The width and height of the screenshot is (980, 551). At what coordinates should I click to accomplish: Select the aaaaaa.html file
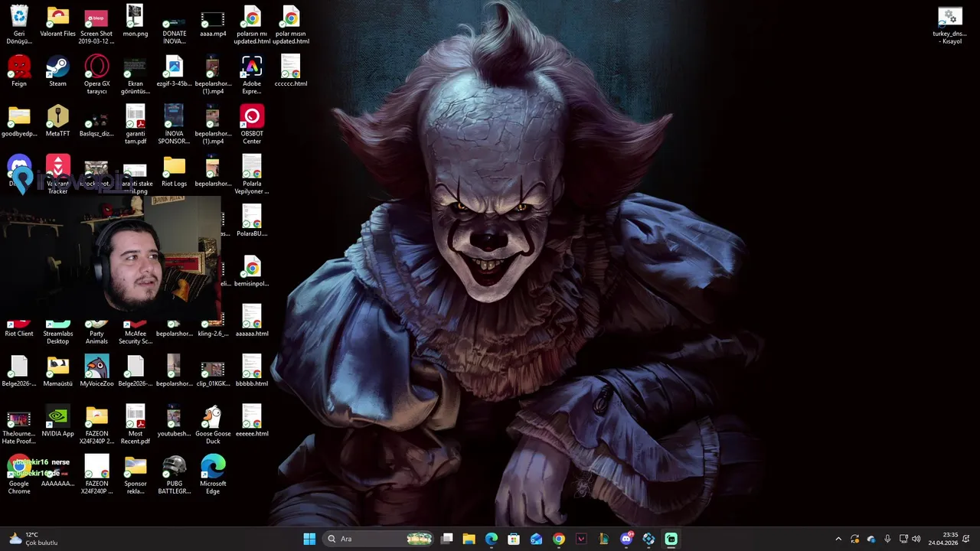click(x=252, y=321)
